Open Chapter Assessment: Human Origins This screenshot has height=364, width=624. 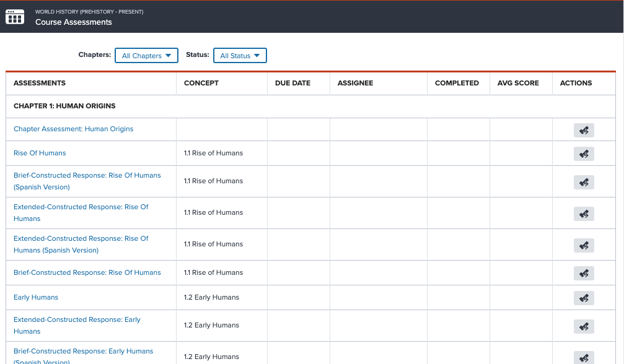click(x=73, y=129)
